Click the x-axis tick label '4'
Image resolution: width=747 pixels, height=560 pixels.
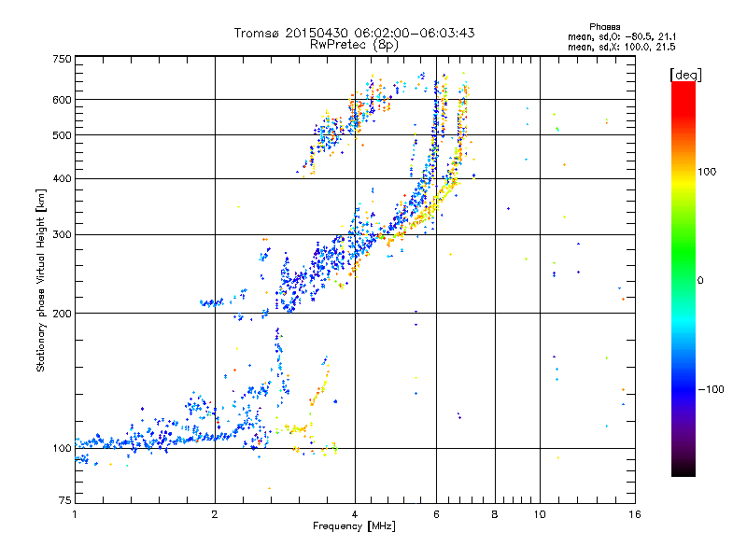[x=355, y=514]
